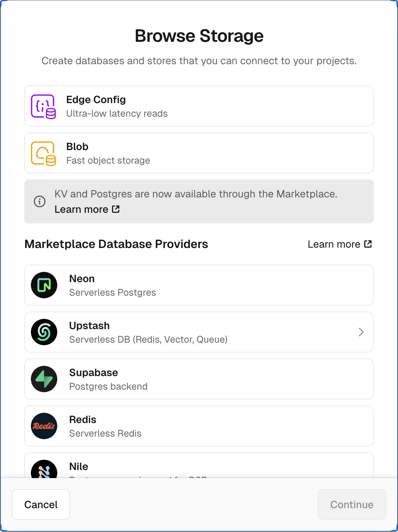
Task: Click 'Ultra-low latency reads' description
Action: (117, 114)
